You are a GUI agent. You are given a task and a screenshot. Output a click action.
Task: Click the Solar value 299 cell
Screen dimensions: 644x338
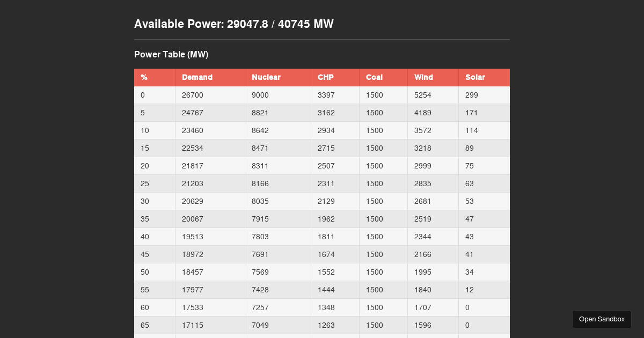(x=471, y=95)
